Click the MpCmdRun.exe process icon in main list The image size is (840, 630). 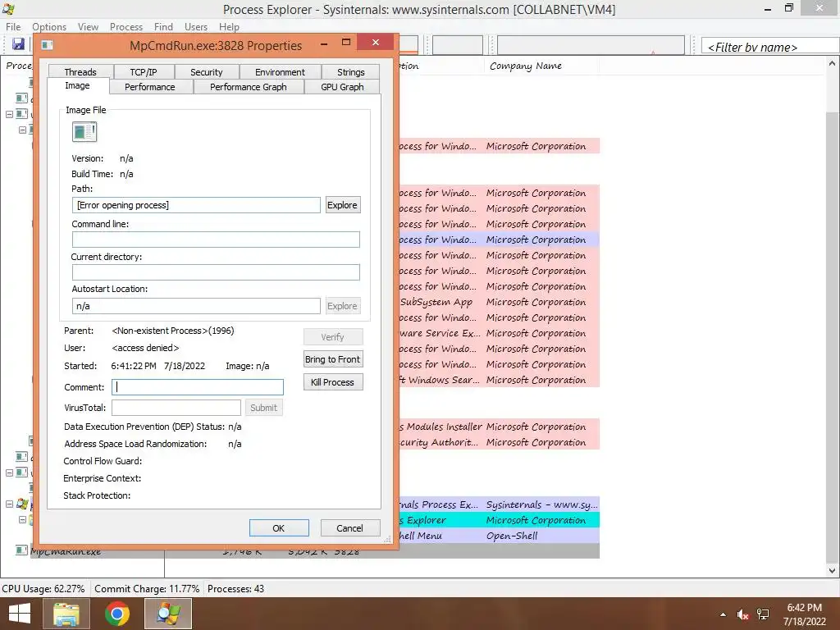point(21,550)
